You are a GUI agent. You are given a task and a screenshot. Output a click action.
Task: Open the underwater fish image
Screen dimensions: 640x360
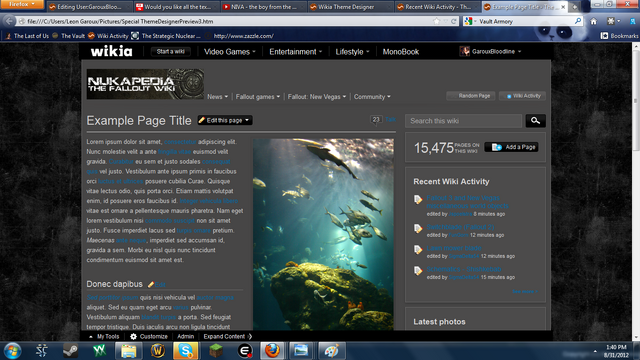(323, 234)
